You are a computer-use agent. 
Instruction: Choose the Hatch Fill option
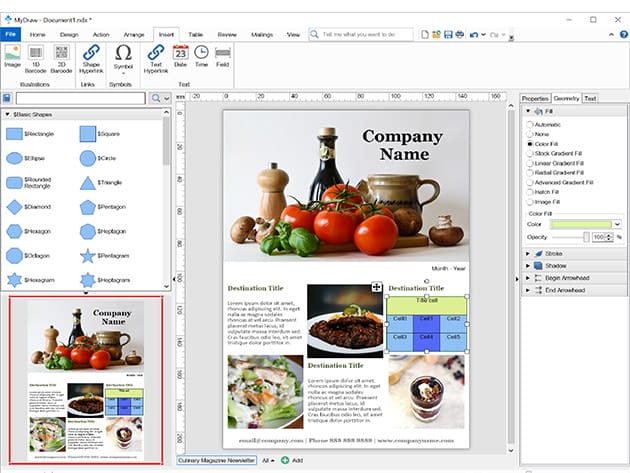(x=530, y=191)
